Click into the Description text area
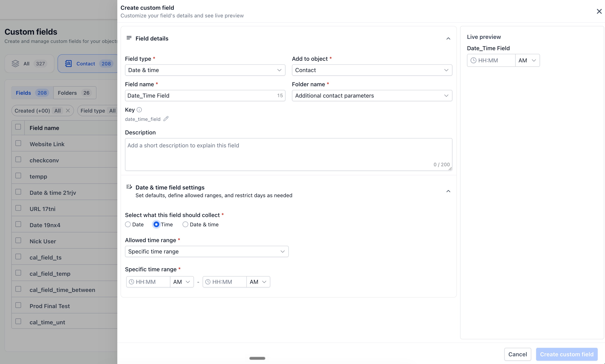The image size is (605, 364). tap(288, 154)
